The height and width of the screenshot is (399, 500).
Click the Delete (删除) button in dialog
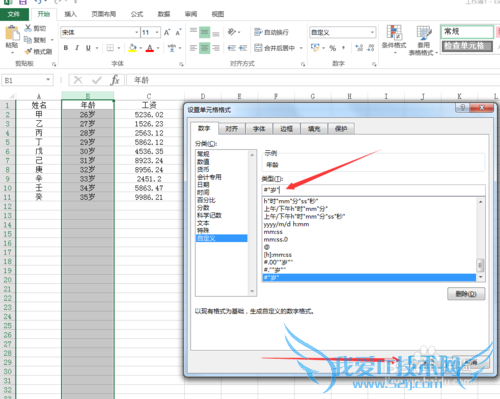click(x=466, y=294)
